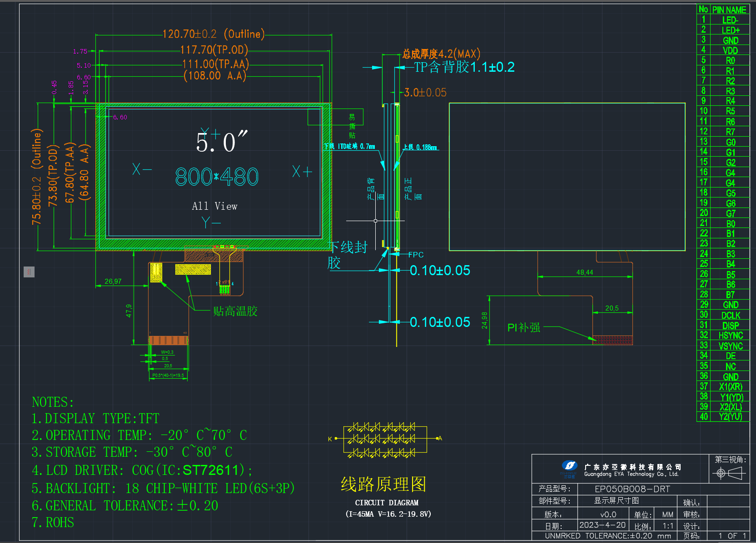Click the STORAGE TEMP note line

(x=132, y=452)
